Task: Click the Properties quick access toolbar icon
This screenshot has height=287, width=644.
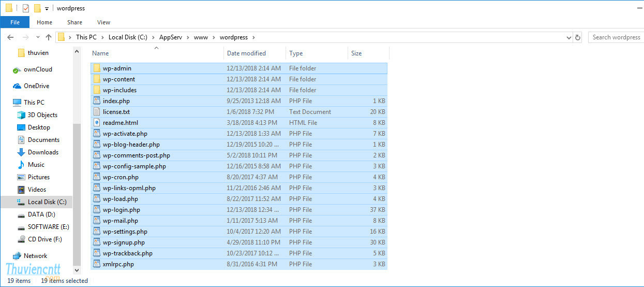Action: tap(26, 8)
